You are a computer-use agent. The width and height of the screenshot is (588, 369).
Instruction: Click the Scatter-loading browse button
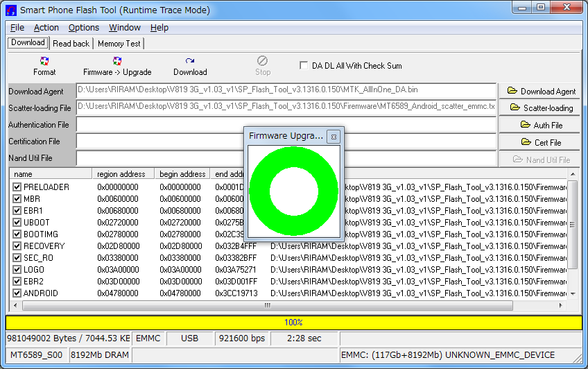(x=539, y=108)
